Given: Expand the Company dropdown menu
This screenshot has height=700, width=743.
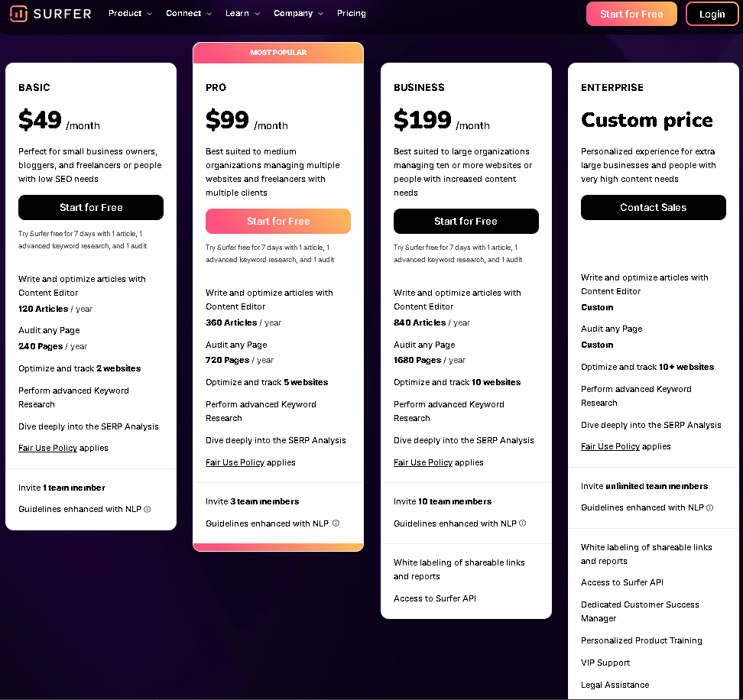Looking at the screenshot, I should [299, 13].
